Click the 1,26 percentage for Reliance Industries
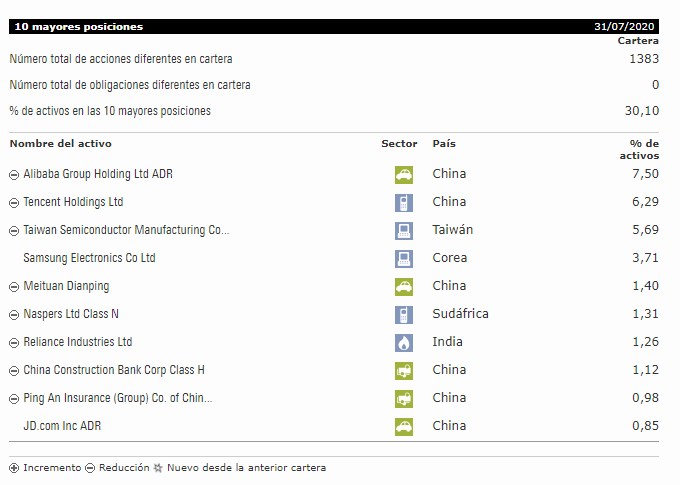 (645, 342)
